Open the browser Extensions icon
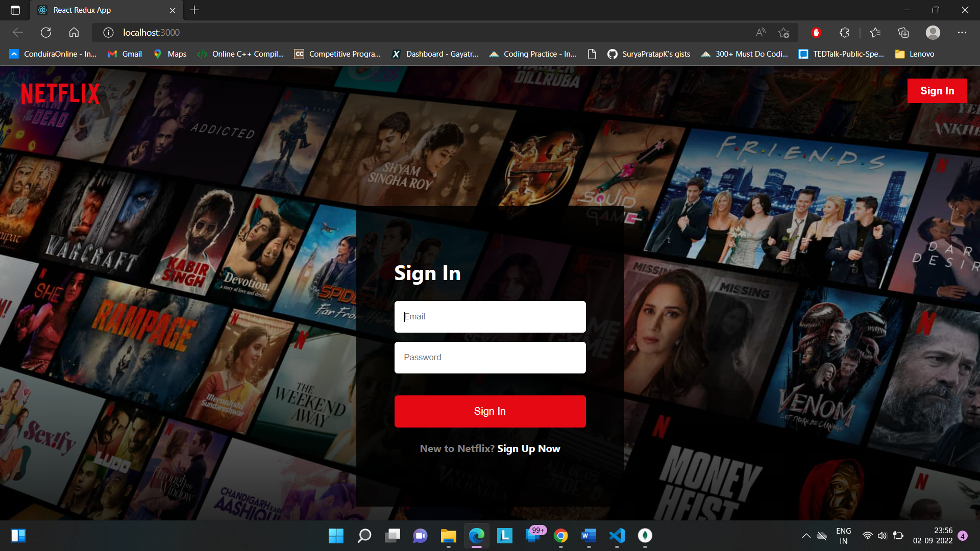Viewport: 980px width, 551px height. point(844,32)
